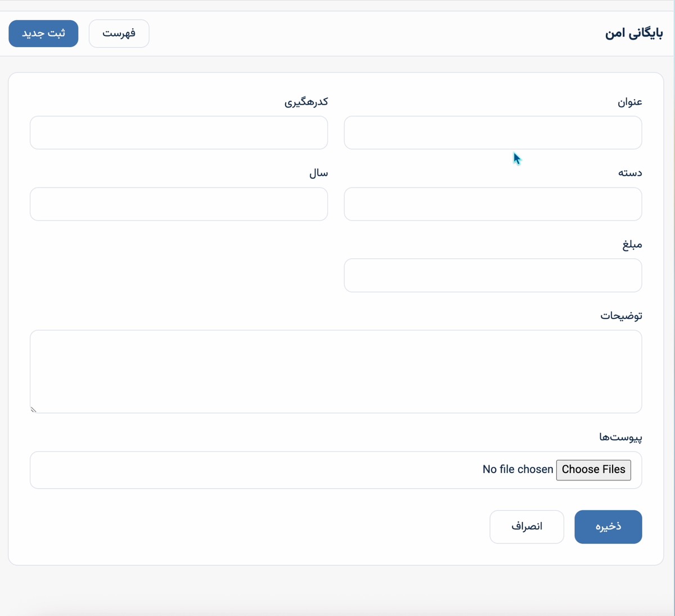
Task: Click the ثبت جدید button
Action: point(43,33)
